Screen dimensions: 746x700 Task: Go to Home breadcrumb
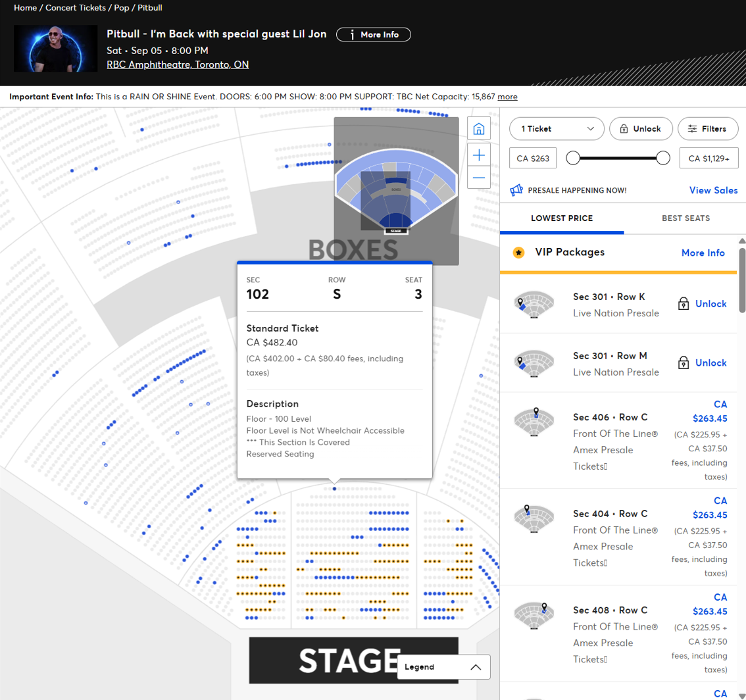point(25,8)
